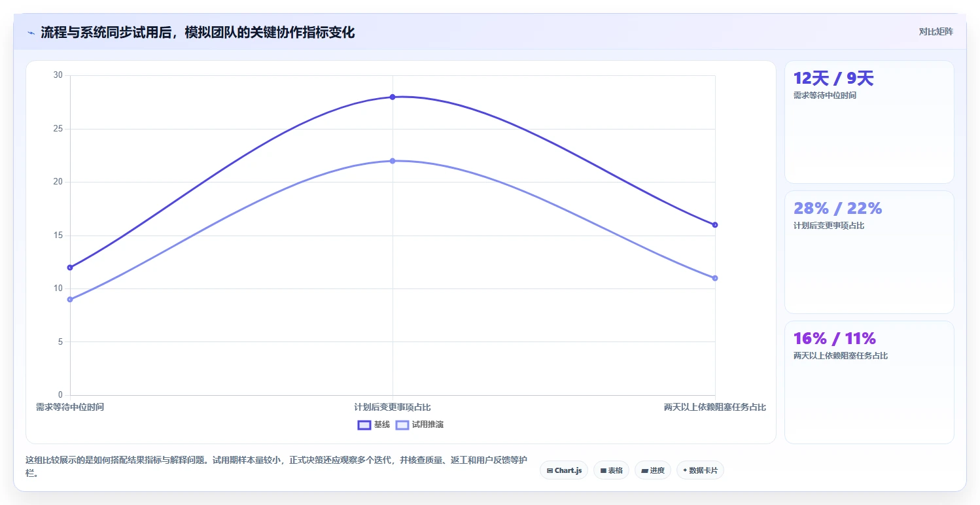
Task: Click the 基线 data point at value 12
Action: coord(70,268)
